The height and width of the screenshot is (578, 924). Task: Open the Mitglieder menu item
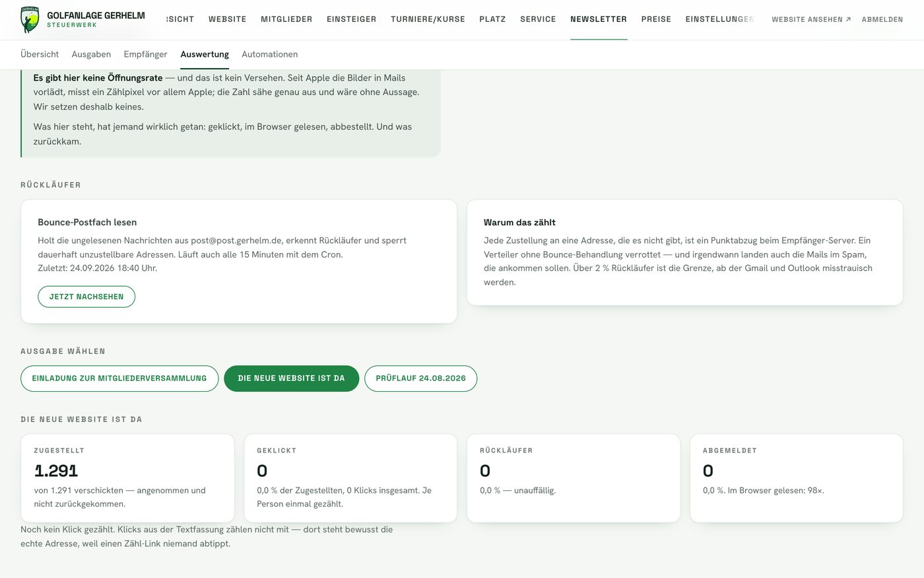coord(286,19)
